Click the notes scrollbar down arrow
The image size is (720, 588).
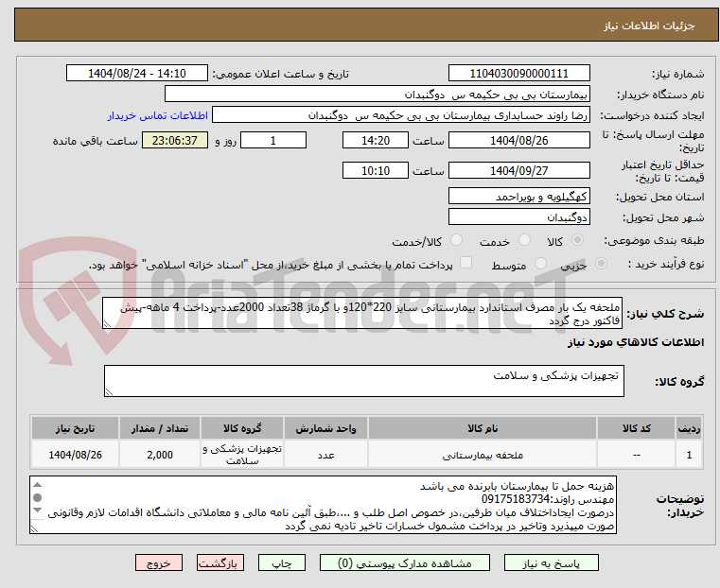click(38, 510)
